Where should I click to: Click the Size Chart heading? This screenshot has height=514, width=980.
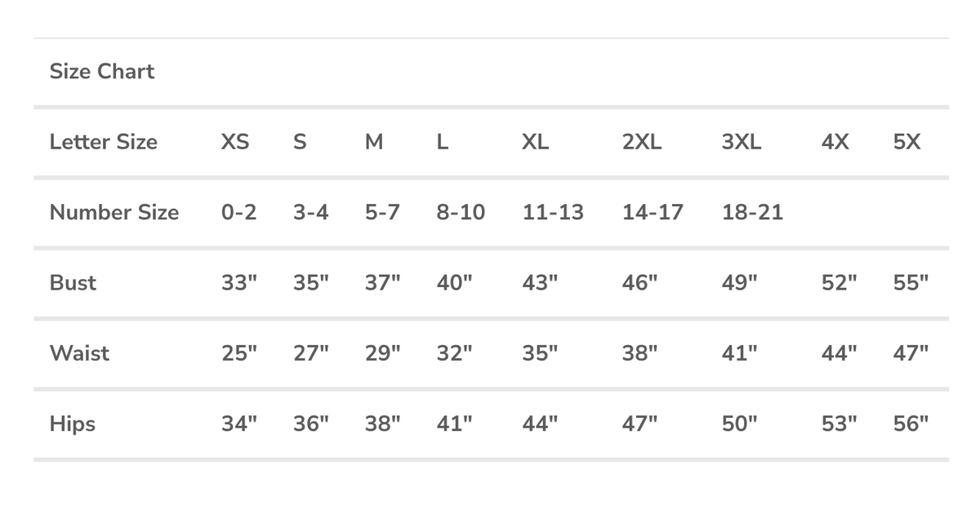102,72
